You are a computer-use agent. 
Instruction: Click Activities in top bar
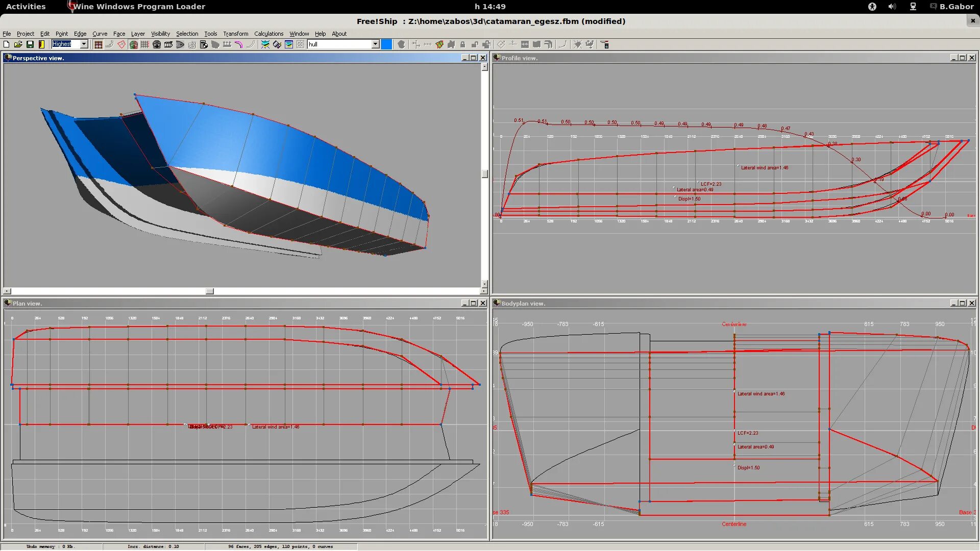pyautogui.click(x=26, y=7)
